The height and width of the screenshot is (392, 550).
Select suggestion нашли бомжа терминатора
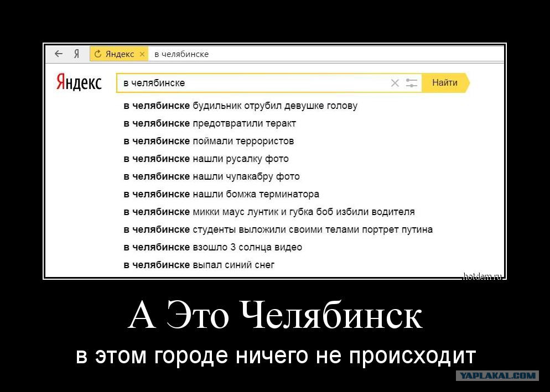click(221, 194)
